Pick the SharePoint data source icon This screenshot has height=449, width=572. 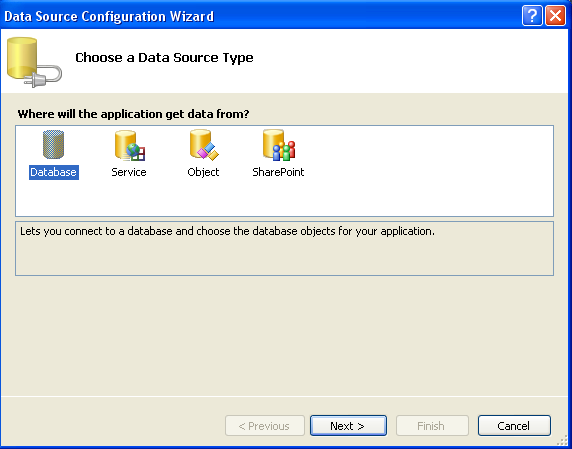point(279,145)
